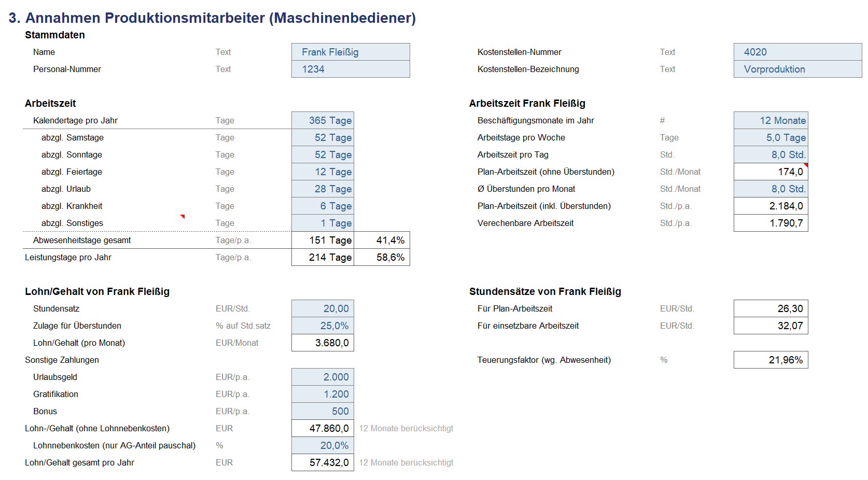The width and height of the screenshot is (868, 480).
Task: Select the Feiertage cell showing 12 Tage
Action: point(323,172)
